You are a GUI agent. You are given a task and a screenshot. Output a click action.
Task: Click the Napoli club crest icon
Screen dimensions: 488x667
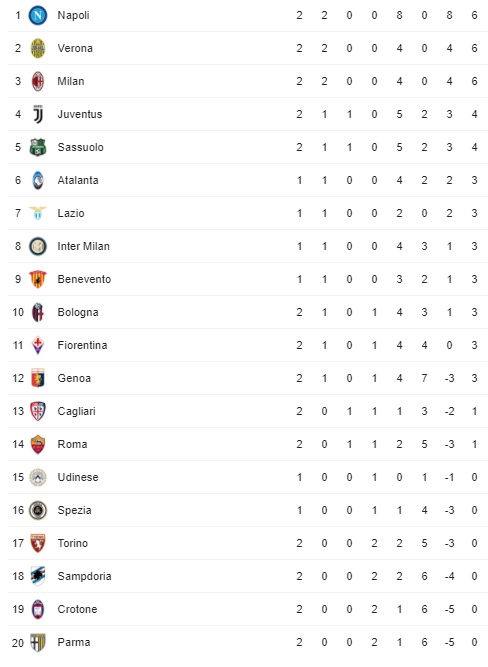point(37,15)
